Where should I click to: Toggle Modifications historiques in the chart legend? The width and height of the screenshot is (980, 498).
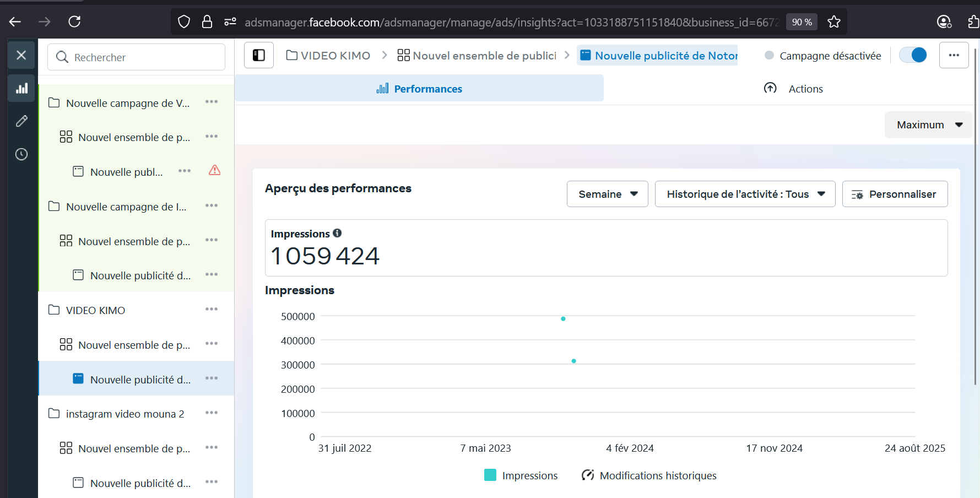(x=649, y=475)
